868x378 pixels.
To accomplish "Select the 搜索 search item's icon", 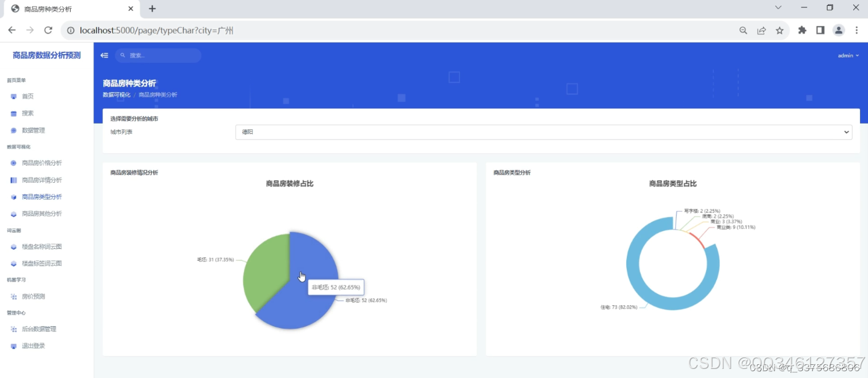I will click(14, 113).
